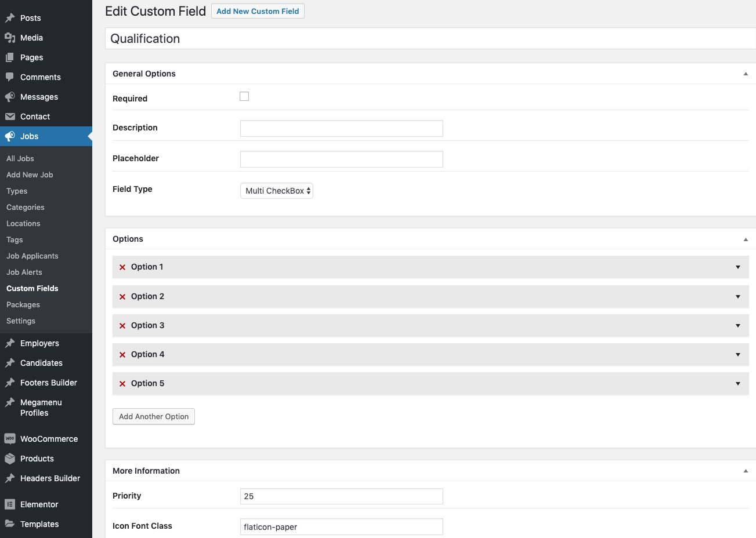The width and height of the screenshot is (756, 538).
Task: Delete Option 5 with its red X icon
Action: click(122, 384)
